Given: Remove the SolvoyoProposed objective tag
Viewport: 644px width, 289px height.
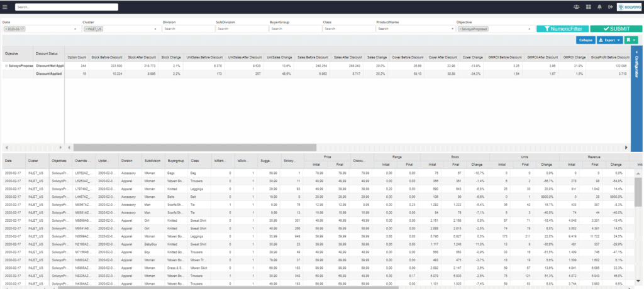Looking at the screenshot, I should [x=460, y=29].
